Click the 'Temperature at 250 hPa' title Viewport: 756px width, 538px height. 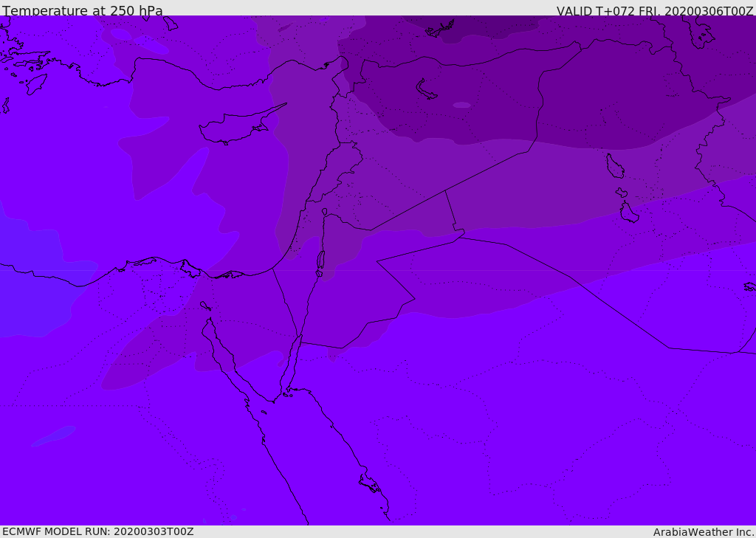(83, 10)
